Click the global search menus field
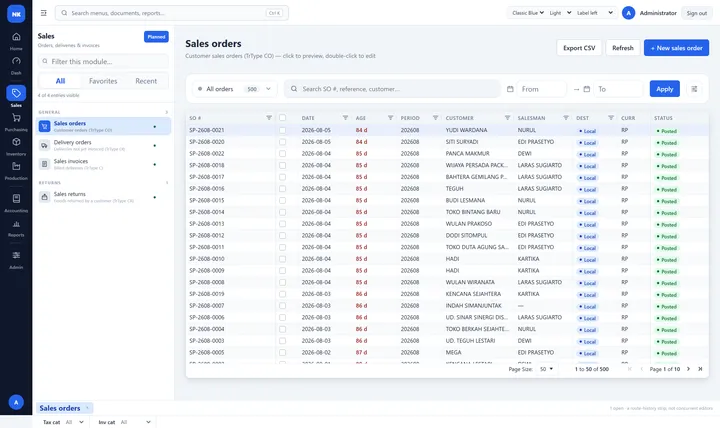The height and width of the screenshot is (428, 720). point(172,13)
